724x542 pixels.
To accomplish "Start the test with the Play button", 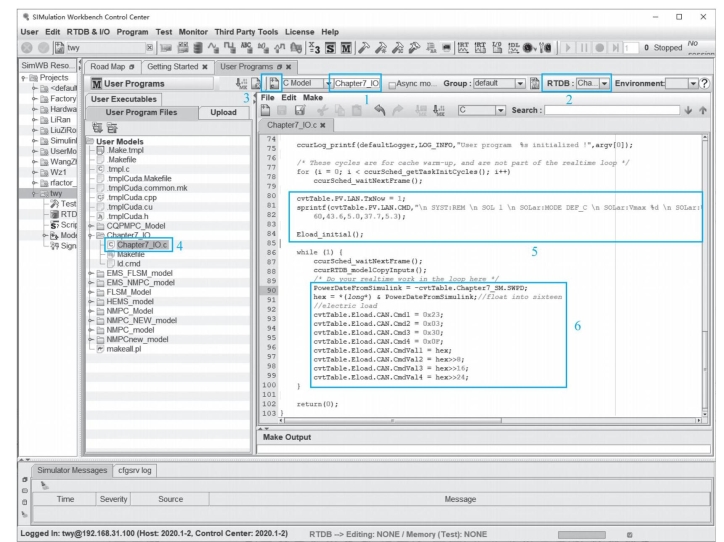I will pos(568,48).
